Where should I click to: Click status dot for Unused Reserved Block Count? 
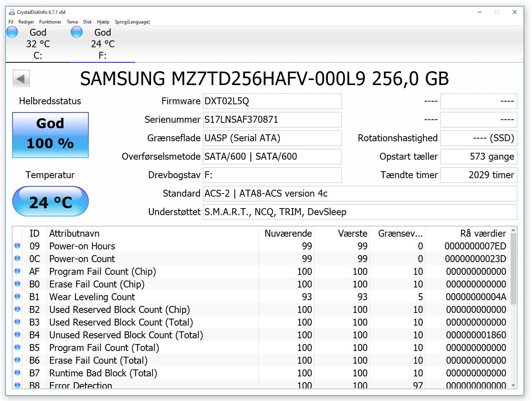17,334
